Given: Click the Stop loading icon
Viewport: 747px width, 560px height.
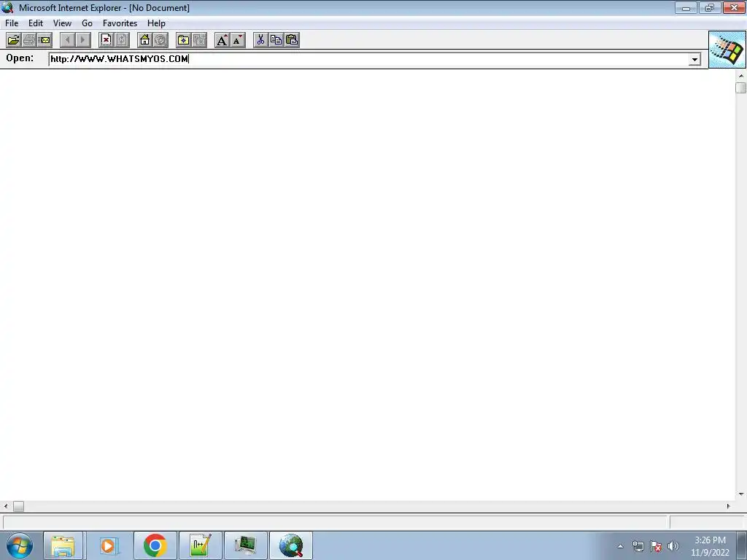Looking at the screenshot, I should tap(107, 40).
